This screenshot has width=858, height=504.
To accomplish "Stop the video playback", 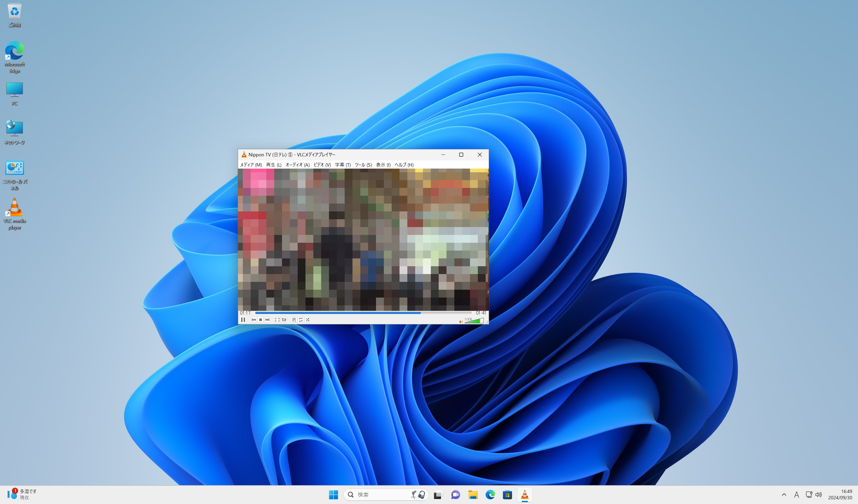I will coord(261,320).
